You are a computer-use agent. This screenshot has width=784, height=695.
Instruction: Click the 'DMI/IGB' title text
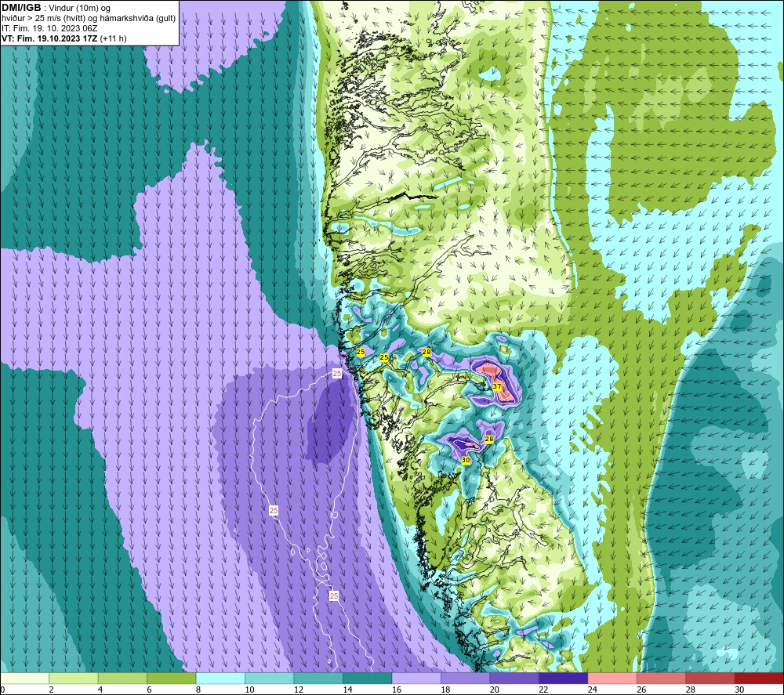(21, 8)
